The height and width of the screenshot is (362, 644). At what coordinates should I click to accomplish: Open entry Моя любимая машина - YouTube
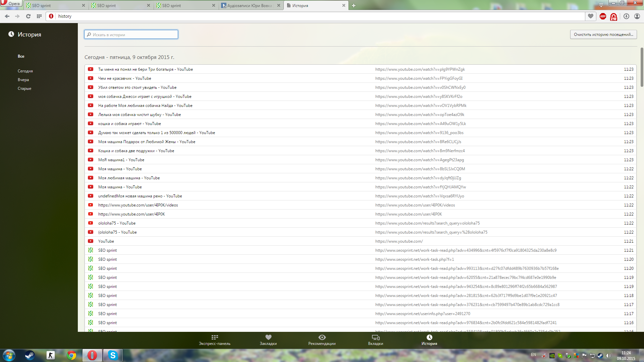[129, 178]
